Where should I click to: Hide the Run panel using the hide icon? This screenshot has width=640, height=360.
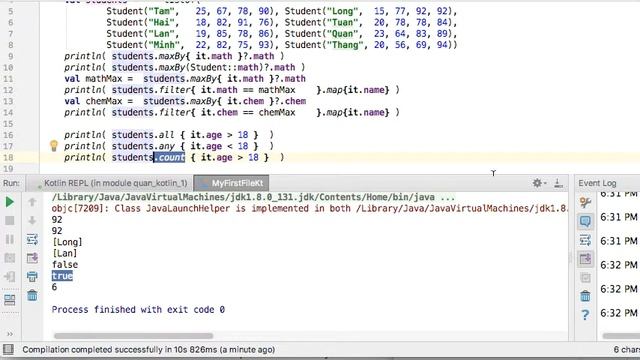click(x=559, y=183)
